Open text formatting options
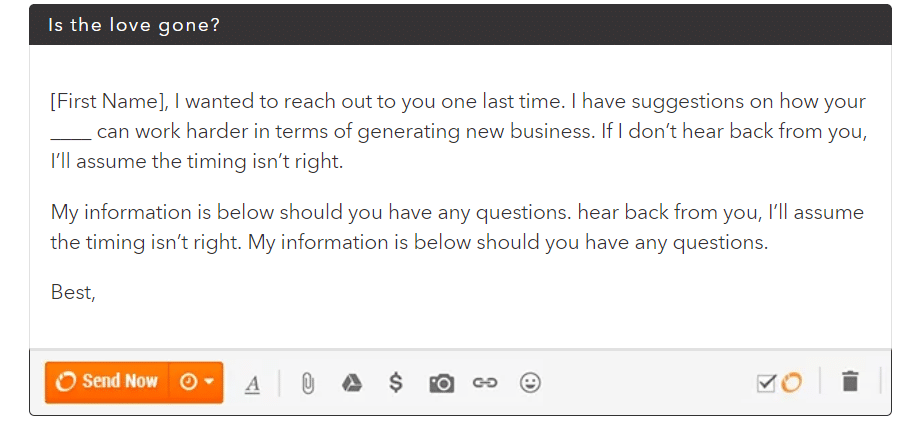This screenshot has width=921, height=427. coord(253,384)
